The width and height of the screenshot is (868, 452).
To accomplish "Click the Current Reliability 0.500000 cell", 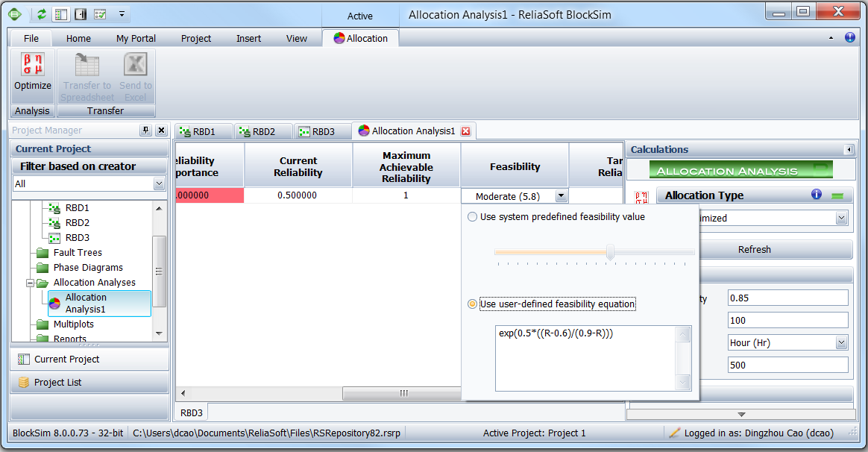I will (298, 195).
